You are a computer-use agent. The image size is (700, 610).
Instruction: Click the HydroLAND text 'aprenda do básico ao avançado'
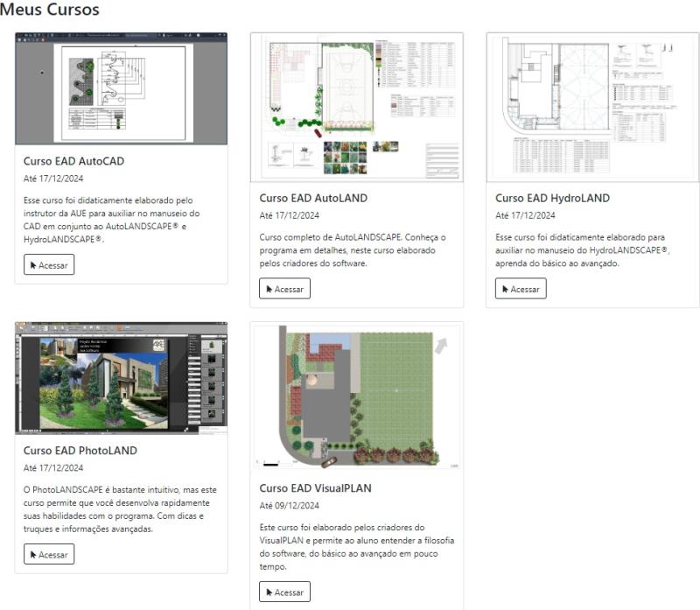[x=557, y=263]
